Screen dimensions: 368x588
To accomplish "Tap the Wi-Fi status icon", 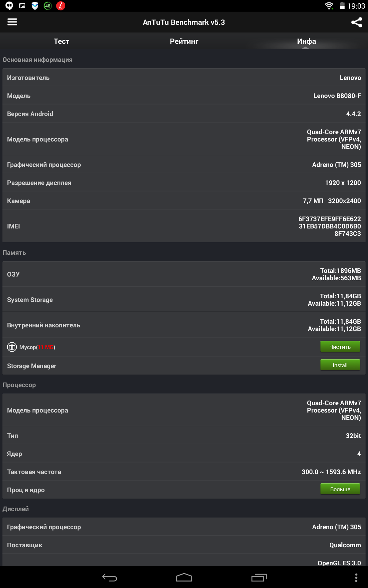I will point(329,6).
